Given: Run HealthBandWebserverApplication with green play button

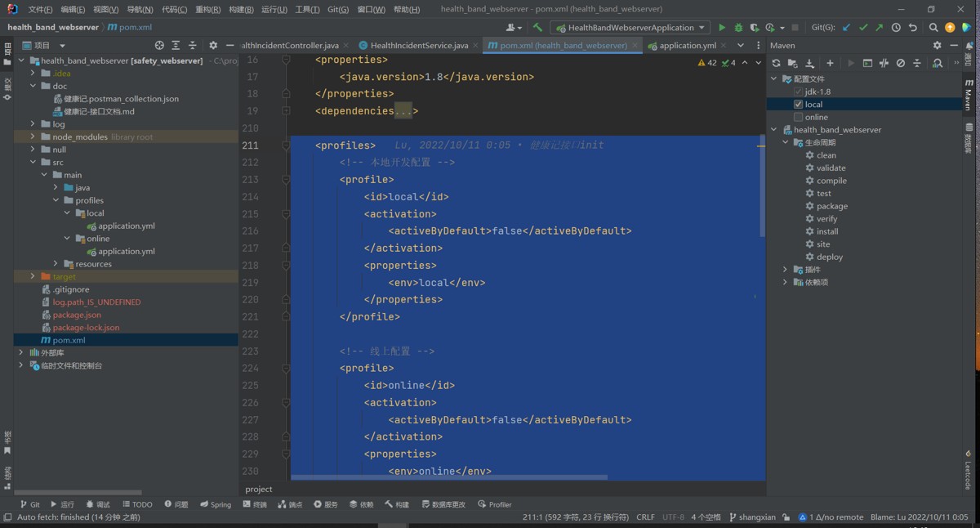Looking at the screenshot, I should [722, 27].
